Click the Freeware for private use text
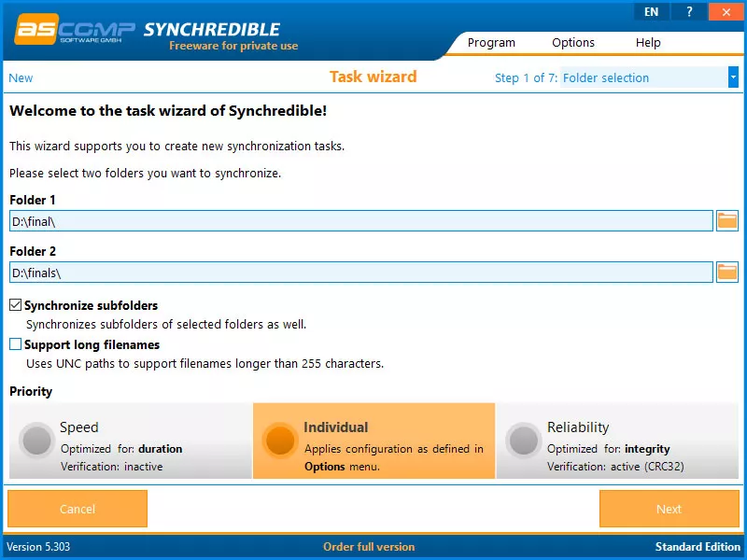747x560 pixels. point(233,46)
